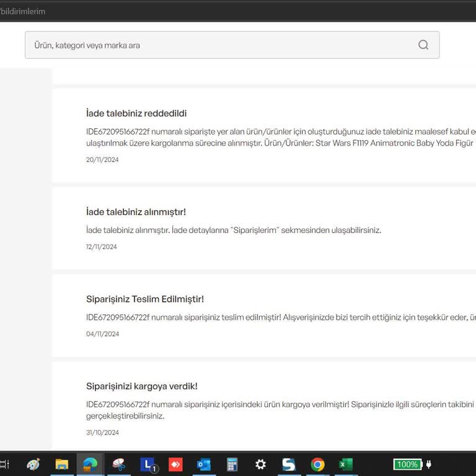Image resolution: width=476 pixels, height=476 pixels.
Task: Click the Star Wars Baby Yoda Figür rejection text
Action: pos(281,137)
